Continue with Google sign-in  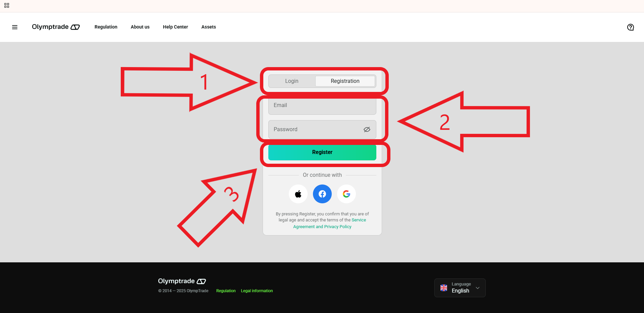click(x=346, y=194)
